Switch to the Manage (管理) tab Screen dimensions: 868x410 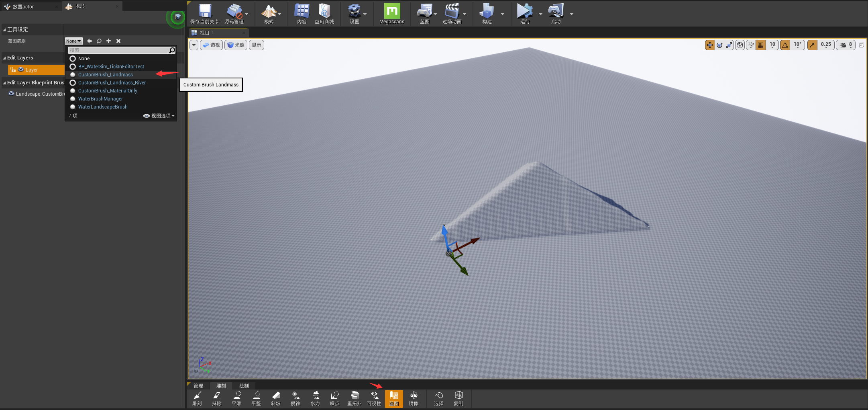click(198, 385)
